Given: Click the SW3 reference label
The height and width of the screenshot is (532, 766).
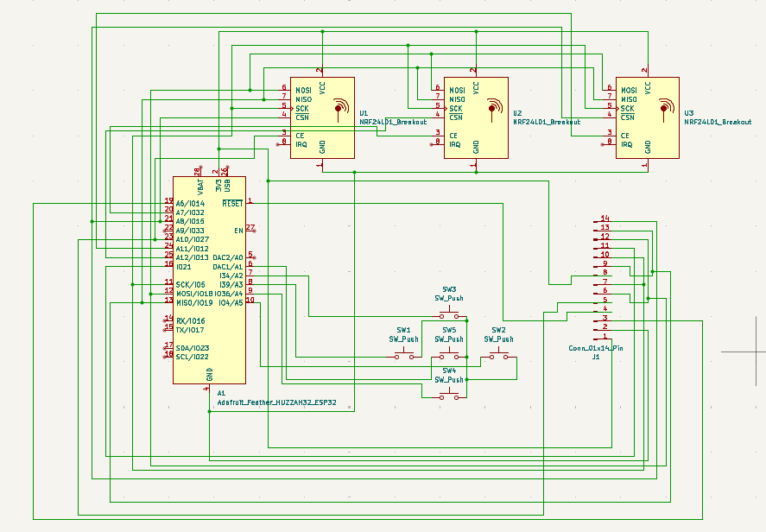Looking at the screenshot, I should (449, 289).
